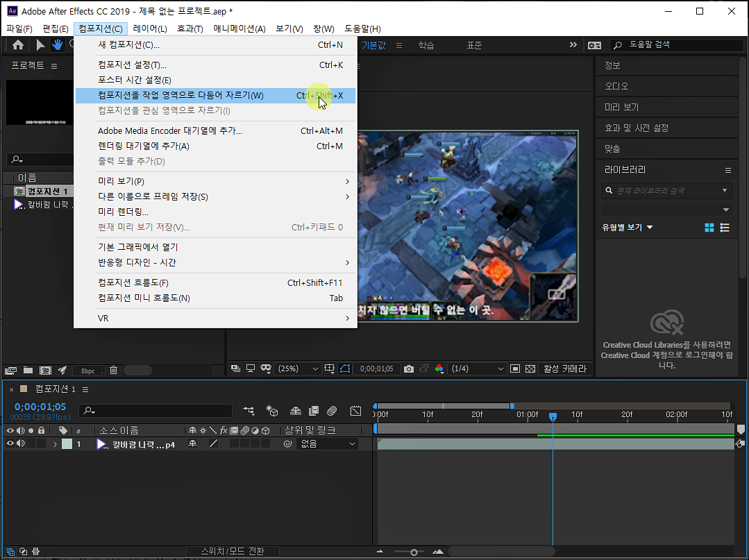
Task: Expand or collapse In/Out/Duration pane icon
Action: tap(35, 552)
